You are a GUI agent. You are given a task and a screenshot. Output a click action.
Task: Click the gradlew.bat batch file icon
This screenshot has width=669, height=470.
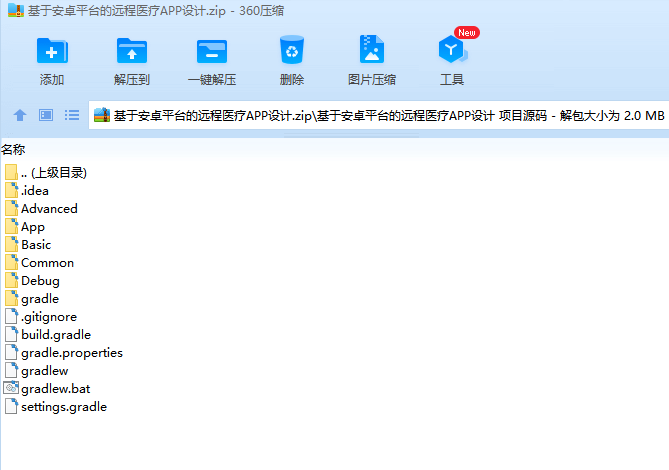click(x=11, y=388)
